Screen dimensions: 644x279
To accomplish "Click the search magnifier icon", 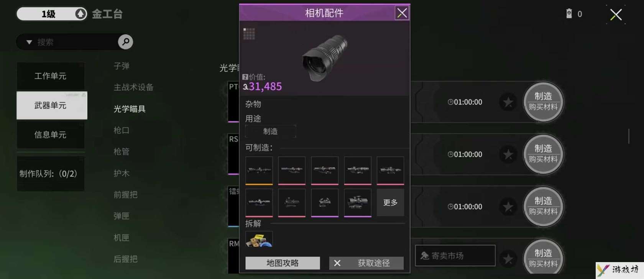I will 125,42.
